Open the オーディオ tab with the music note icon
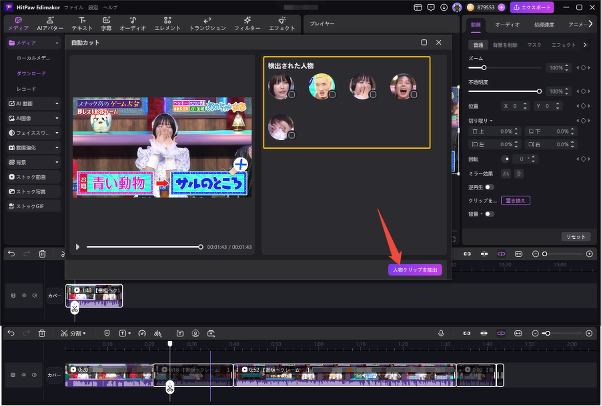The width and height of the screenshot is (602, 406). click(133, 23)
